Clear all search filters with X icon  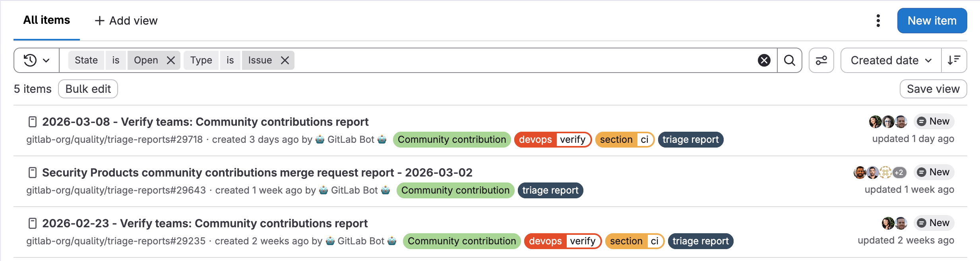[x=764, y=60]
